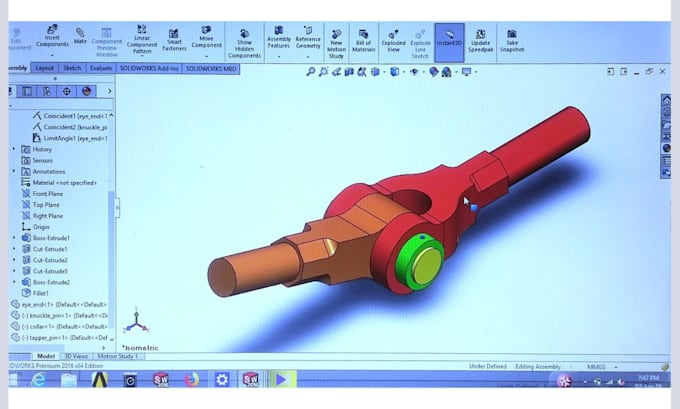Click the Previous View icon

[x=336, y=72]
